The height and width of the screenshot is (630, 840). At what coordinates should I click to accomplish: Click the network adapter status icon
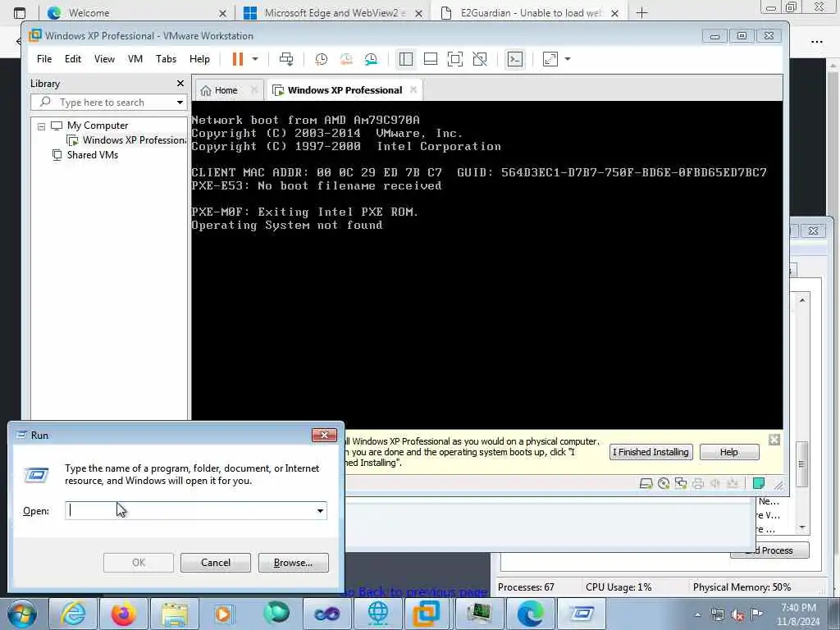(680, 484)
